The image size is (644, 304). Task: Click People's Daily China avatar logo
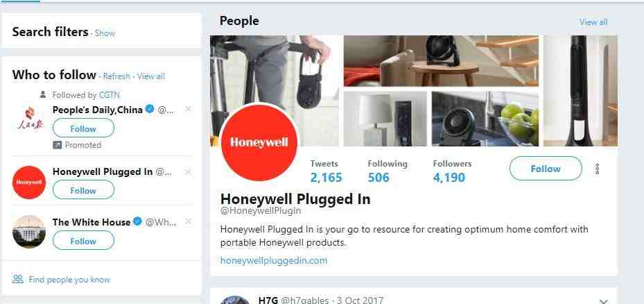[30, 118]
